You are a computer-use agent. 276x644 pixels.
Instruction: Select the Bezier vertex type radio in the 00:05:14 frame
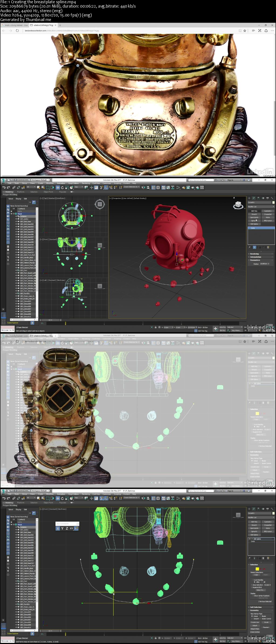260,616
